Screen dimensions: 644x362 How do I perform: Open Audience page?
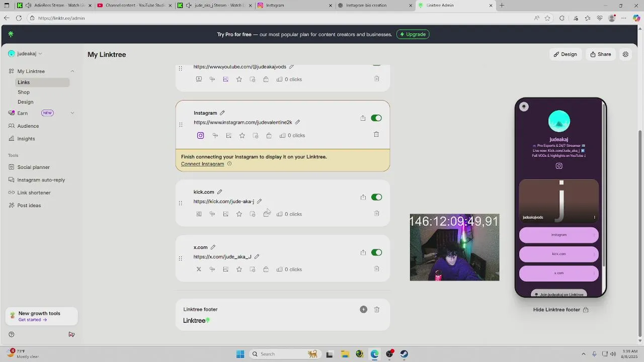(x=28, y=126)
